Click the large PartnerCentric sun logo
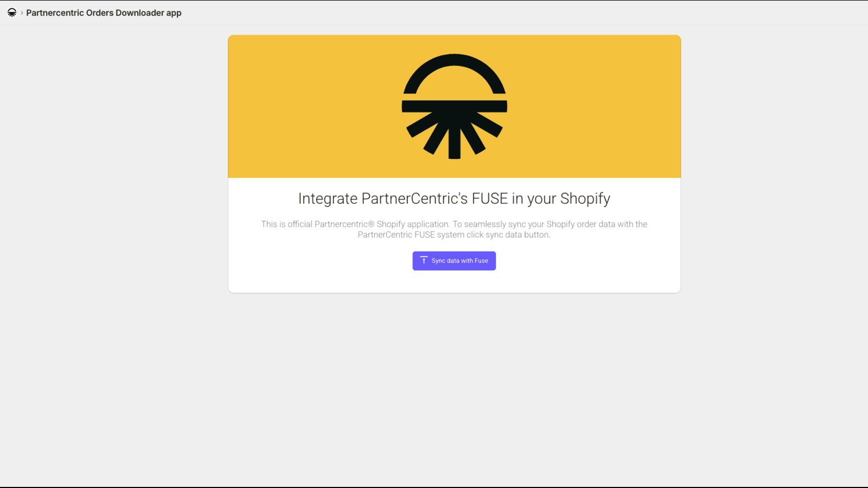Image resolution: width=868 pixels, height=488 pixels. pyautogui.click(x=455, y=106)
